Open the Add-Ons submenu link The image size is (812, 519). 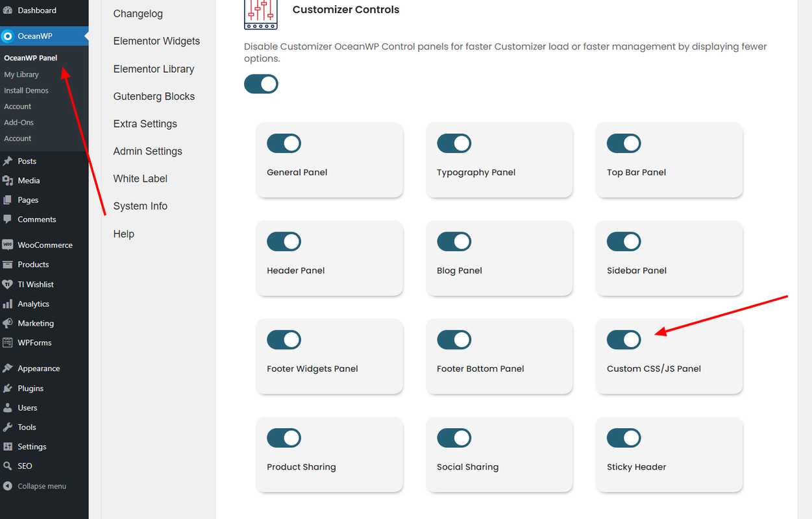tap(19, 123)
